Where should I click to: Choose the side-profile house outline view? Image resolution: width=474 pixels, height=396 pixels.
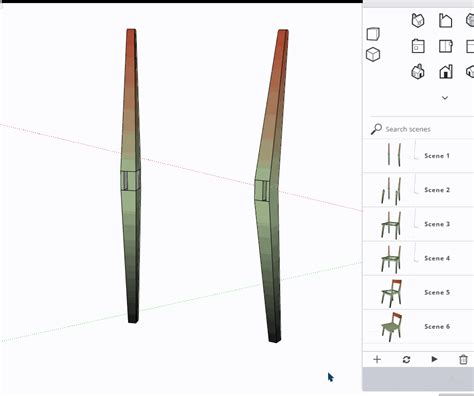pos(446,21)
